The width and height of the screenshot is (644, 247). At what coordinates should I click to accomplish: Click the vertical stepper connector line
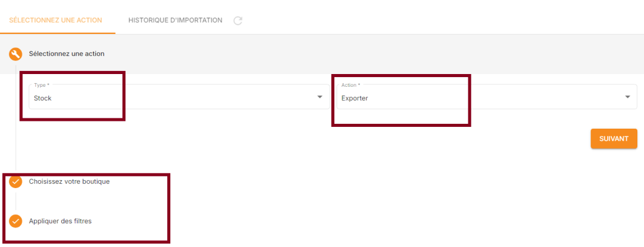pos(16,121)
